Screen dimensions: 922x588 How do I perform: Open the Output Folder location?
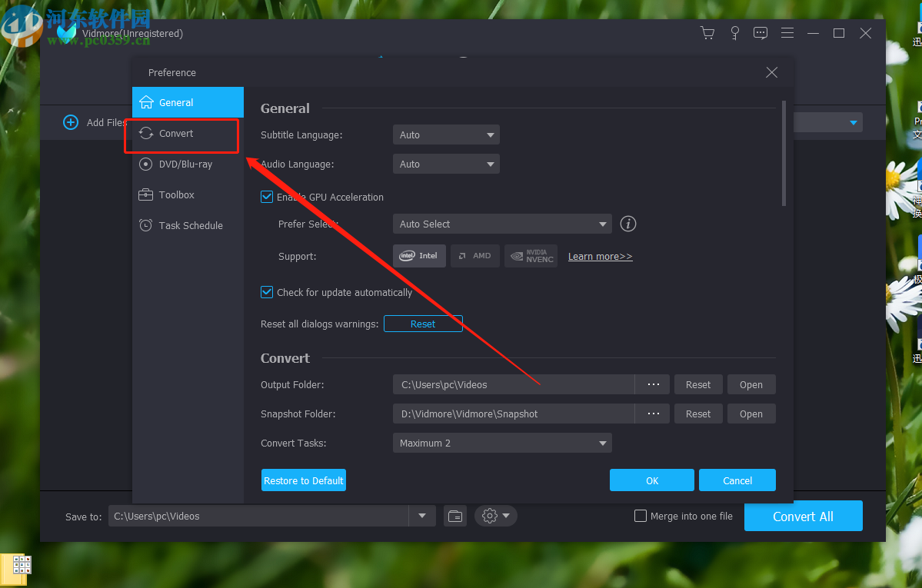point(751,384)
